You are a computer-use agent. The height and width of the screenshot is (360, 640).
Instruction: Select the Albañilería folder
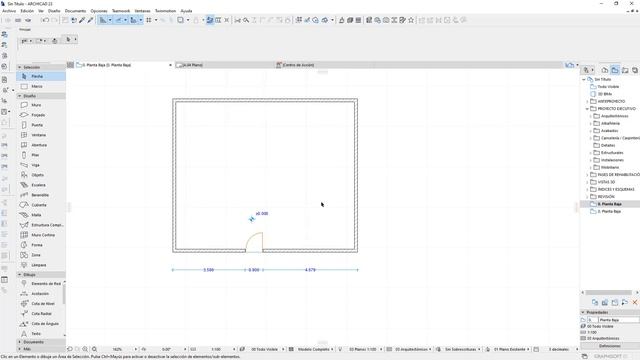click(610, 124)
